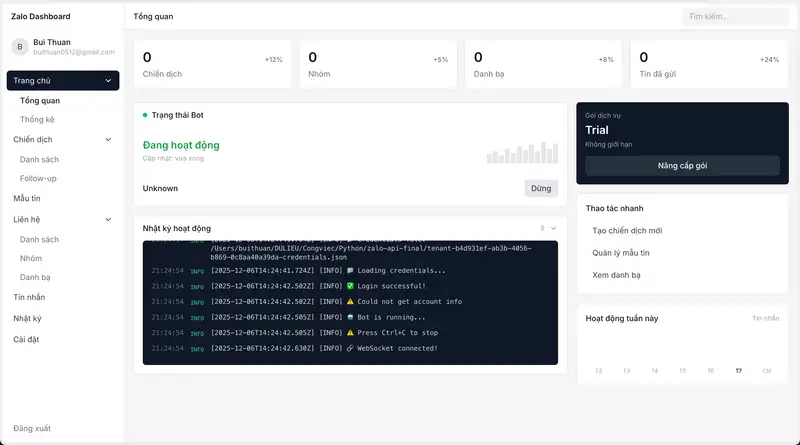Select Tạo chiến dịch mới quick action

[x=627, y=231]
